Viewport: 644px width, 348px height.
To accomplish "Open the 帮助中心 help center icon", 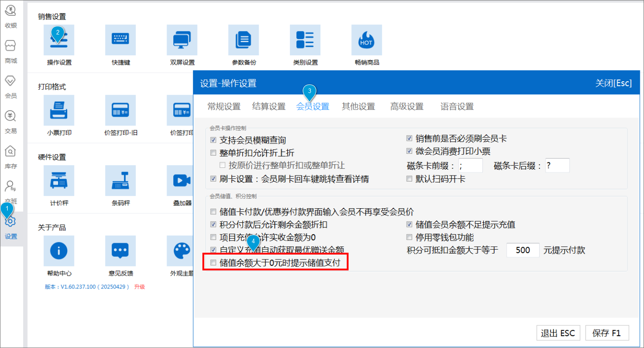I will 59,251.
